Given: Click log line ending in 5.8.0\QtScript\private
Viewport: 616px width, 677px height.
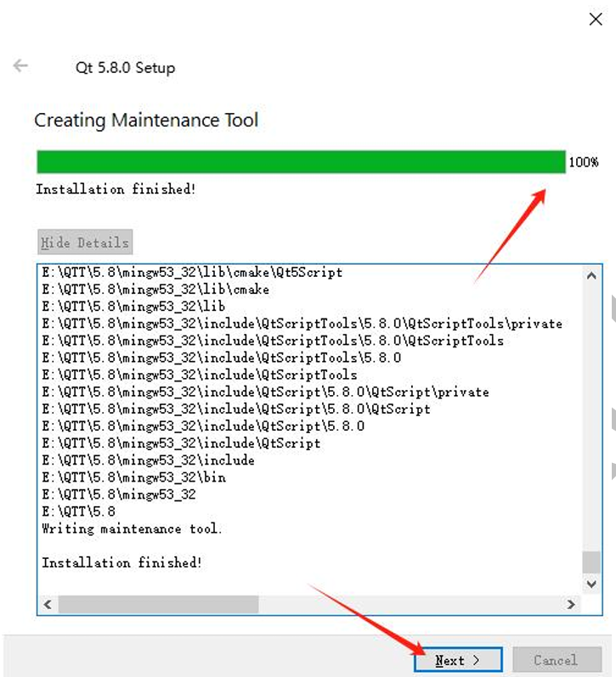Looking at the screenshot, I should click(x=266, y=392).
